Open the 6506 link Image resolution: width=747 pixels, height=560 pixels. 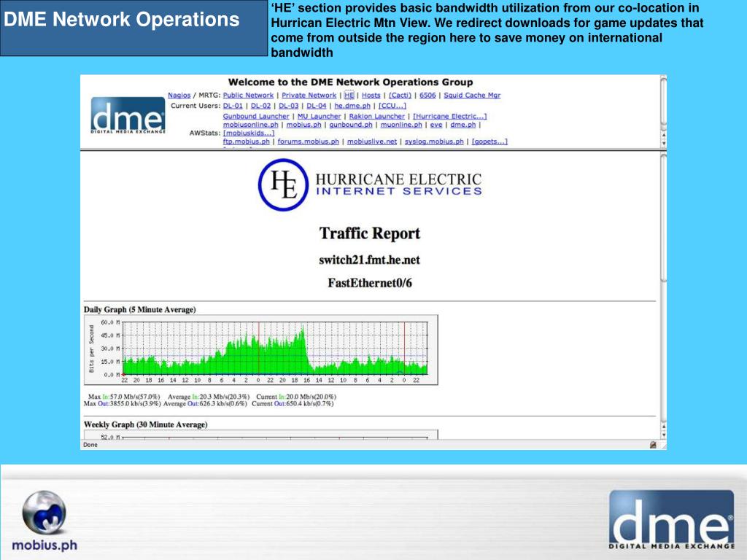click(x=427, y=96)
